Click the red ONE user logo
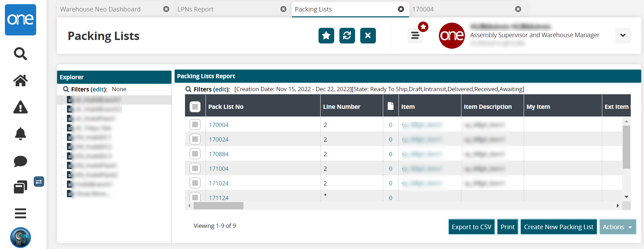Screen dimensions: 644x249 [452, 35]
